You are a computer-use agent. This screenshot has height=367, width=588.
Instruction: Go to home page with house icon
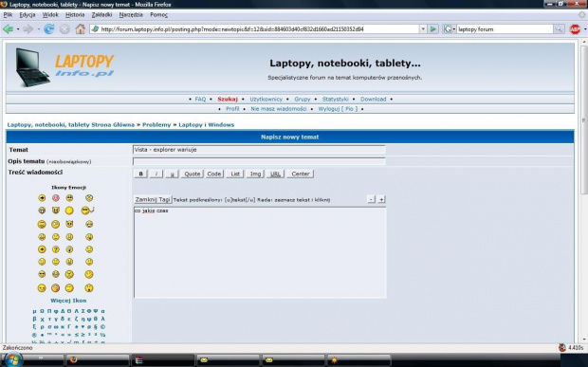click(81, 28)
